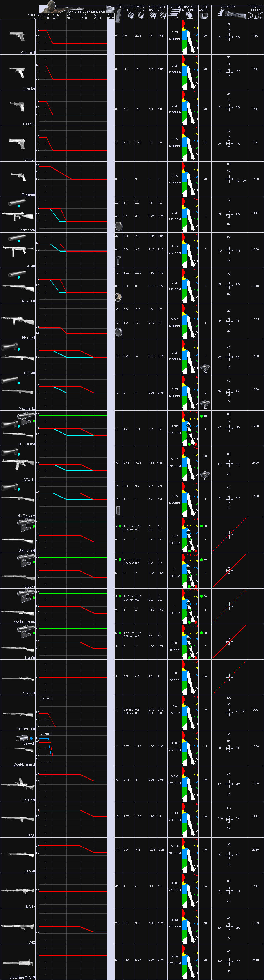Click the sniper scope icon above the Springfield
This screenshot has height=980, width=264.
(26, 525)
